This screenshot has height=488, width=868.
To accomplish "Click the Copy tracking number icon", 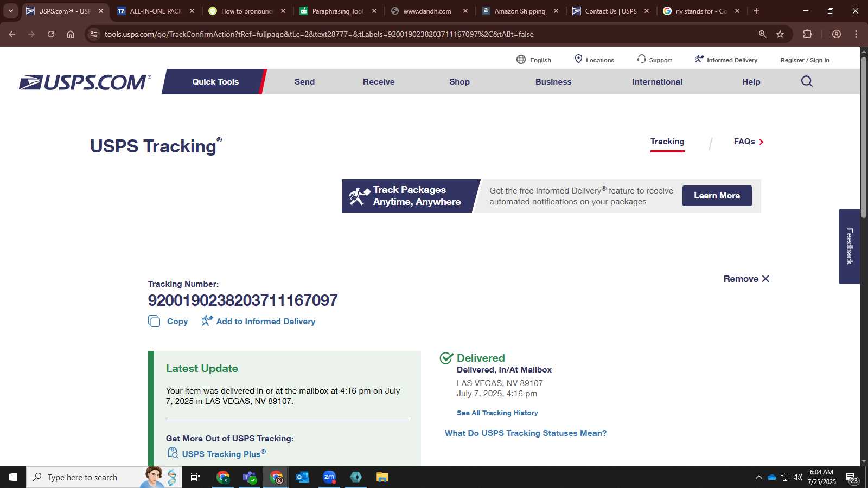I will (x=154, y=321).
